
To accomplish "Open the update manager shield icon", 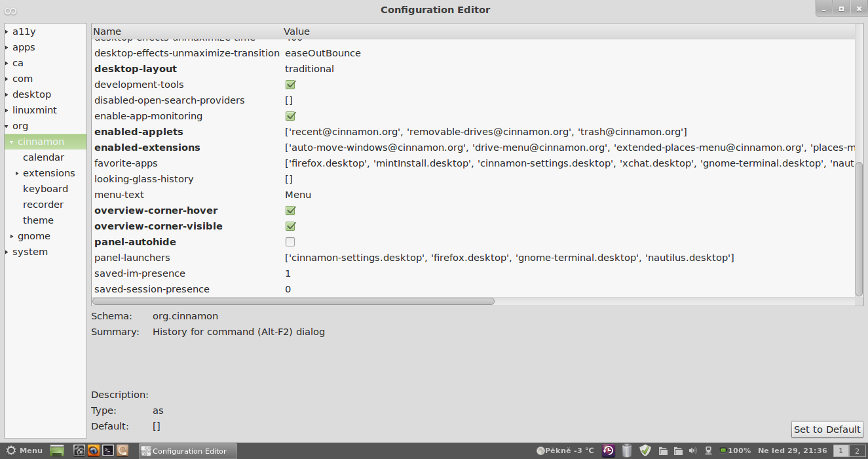I will (645, 450).
